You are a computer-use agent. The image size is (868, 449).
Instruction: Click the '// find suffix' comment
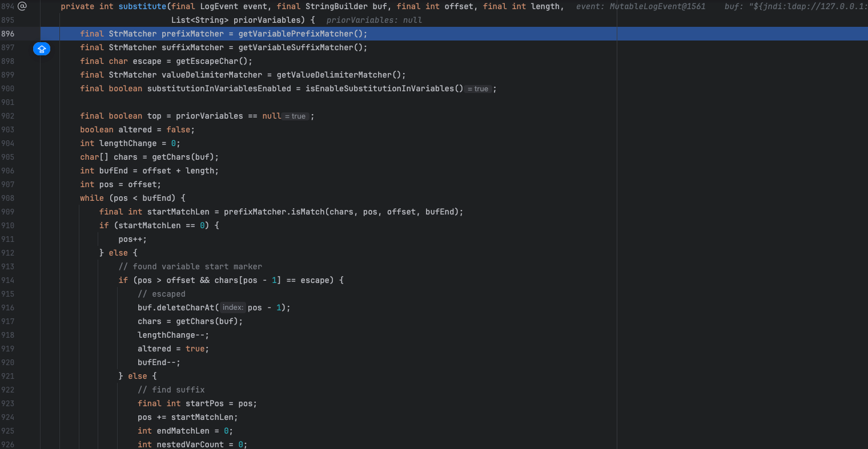(x=171, y=390)
